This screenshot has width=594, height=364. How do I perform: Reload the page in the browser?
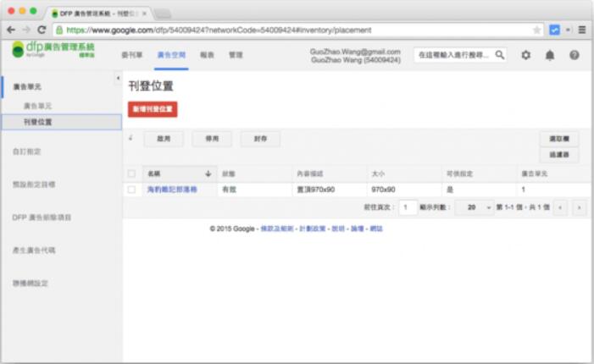42,30
